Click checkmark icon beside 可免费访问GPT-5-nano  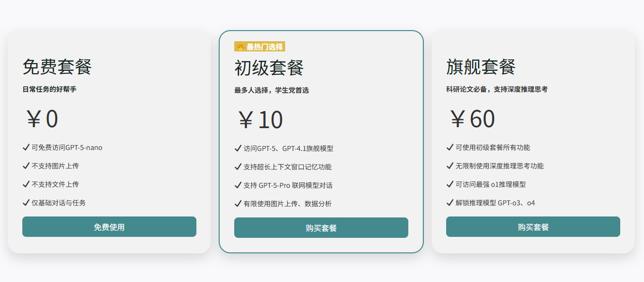pyautogui.click(x=26, y=147)
